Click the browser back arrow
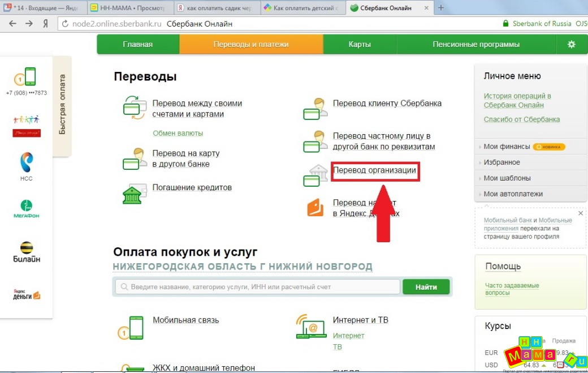Viewport: 588px width, 373px height. (13, 24)
